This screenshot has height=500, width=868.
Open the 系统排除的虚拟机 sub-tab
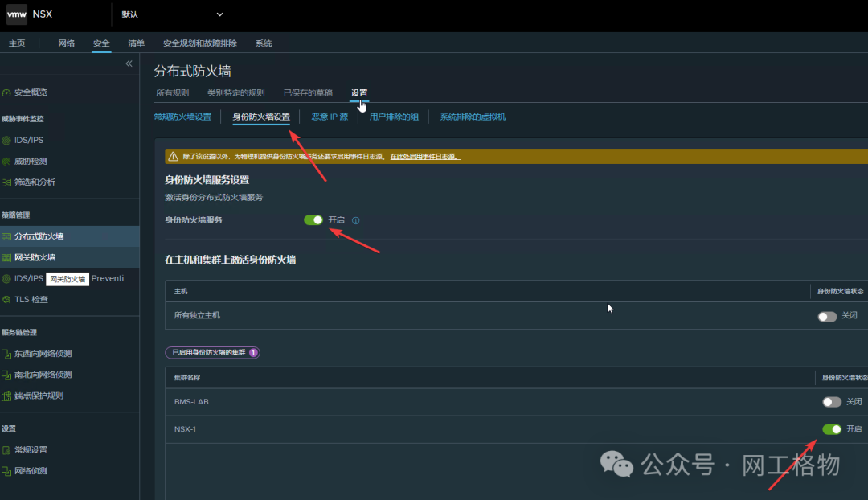click(x=473, y=117)
